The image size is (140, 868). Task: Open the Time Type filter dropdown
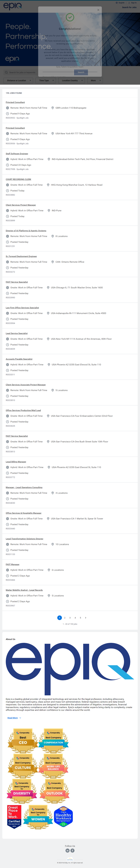46,80
